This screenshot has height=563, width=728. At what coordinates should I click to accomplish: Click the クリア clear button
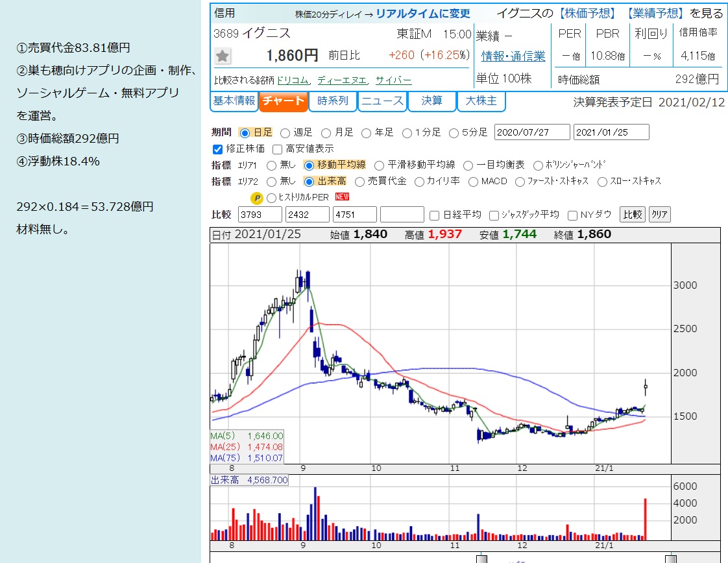pyautogui.click(x=659, y=215)
